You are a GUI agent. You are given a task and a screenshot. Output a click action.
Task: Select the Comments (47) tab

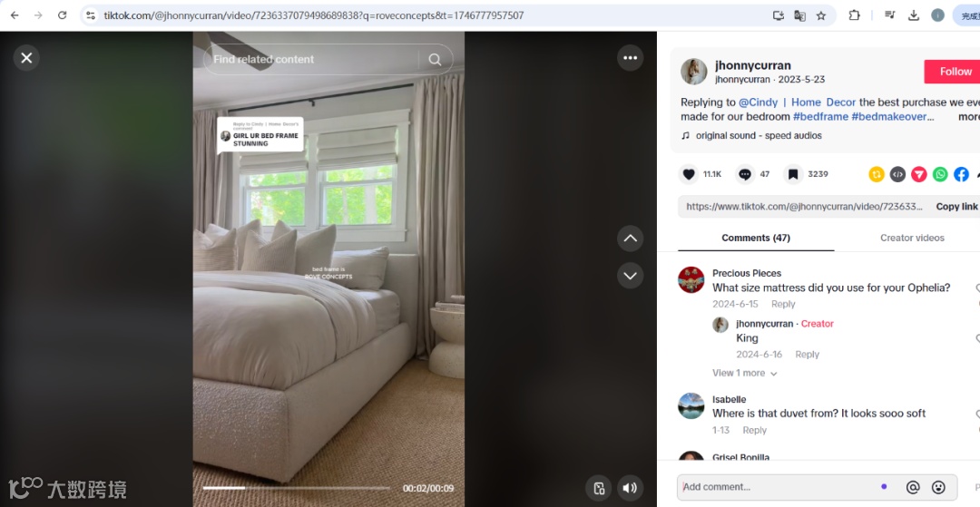tap(756, 238)
